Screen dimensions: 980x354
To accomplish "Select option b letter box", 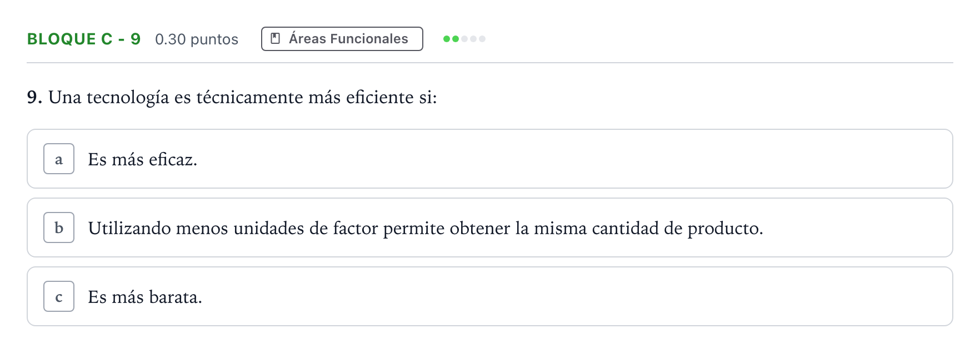I will 59,227.
